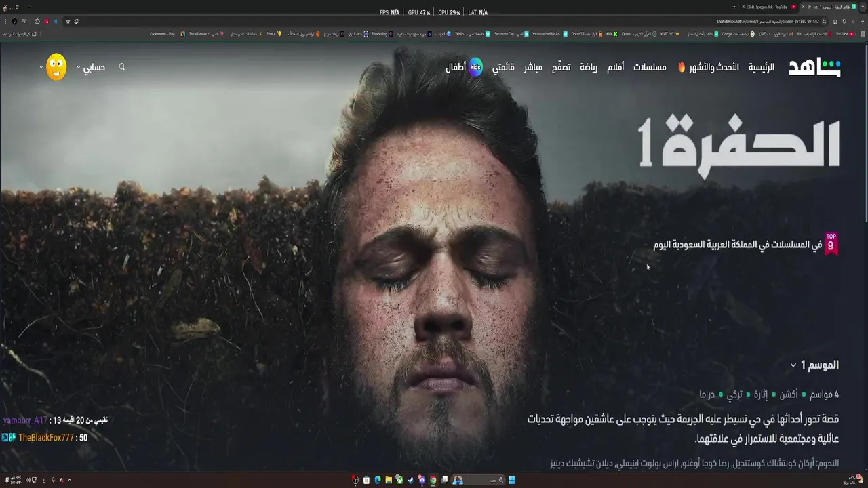Image resolution: width=868 pixels, height=488 pixels.
Task: Open قائمتي my list menu
Action: tap(503, 67)
